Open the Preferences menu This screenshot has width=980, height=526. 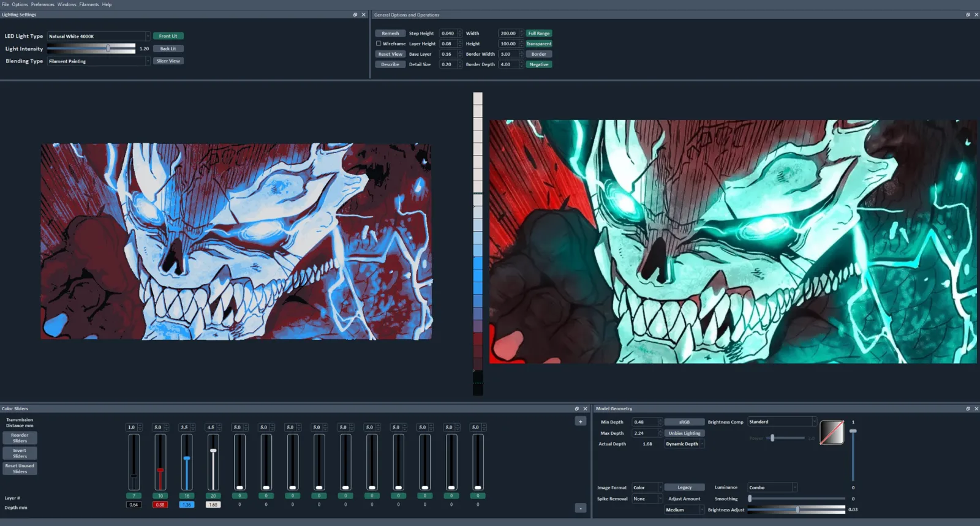[42, 4]
